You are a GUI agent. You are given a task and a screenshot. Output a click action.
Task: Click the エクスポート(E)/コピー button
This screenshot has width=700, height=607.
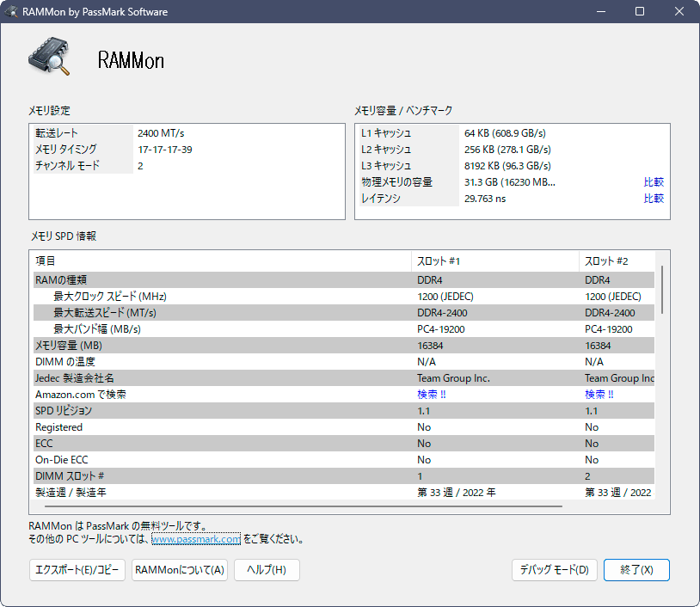pyautogui.click(x=77, y=570)
